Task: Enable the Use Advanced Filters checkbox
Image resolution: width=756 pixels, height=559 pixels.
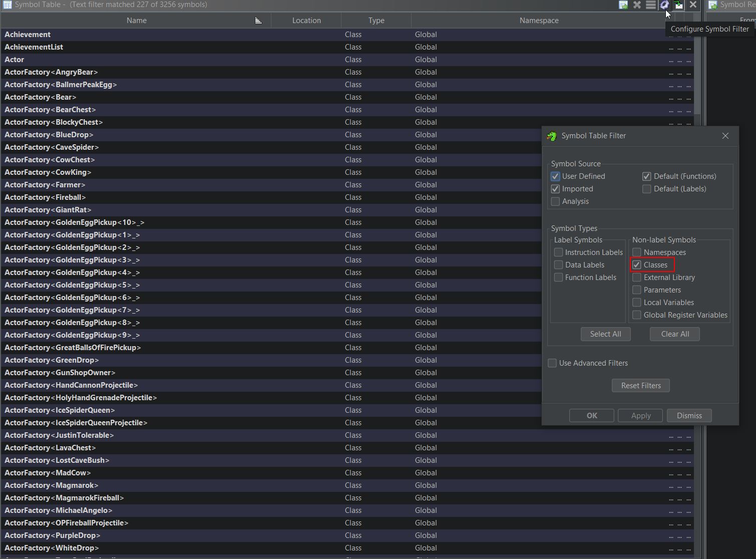Action: pos(552,363)
